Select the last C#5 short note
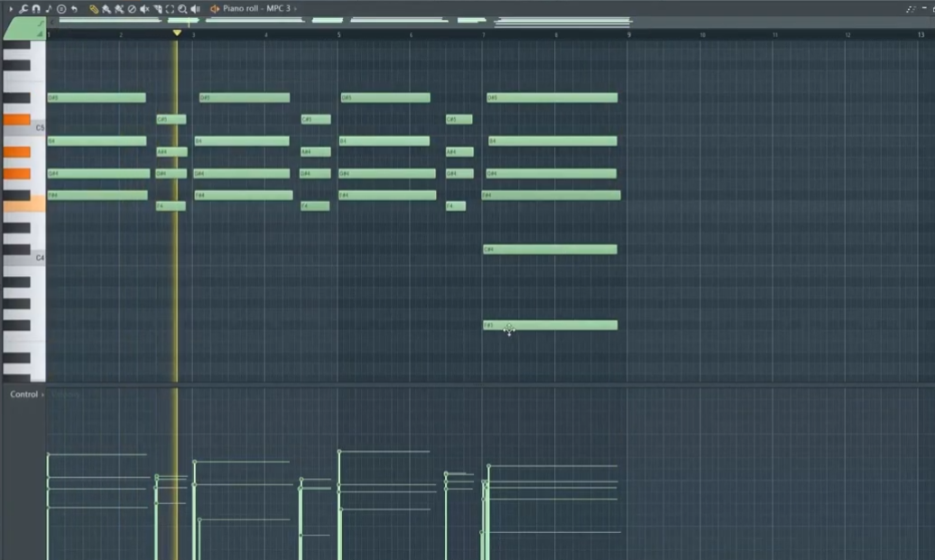Viewport: 935px width, 560px height. 459,119
